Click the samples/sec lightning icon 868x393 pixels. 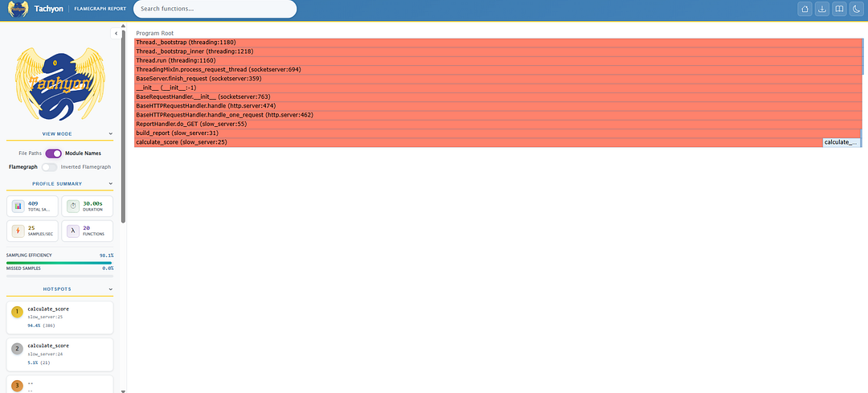click(x=18, y=231)
